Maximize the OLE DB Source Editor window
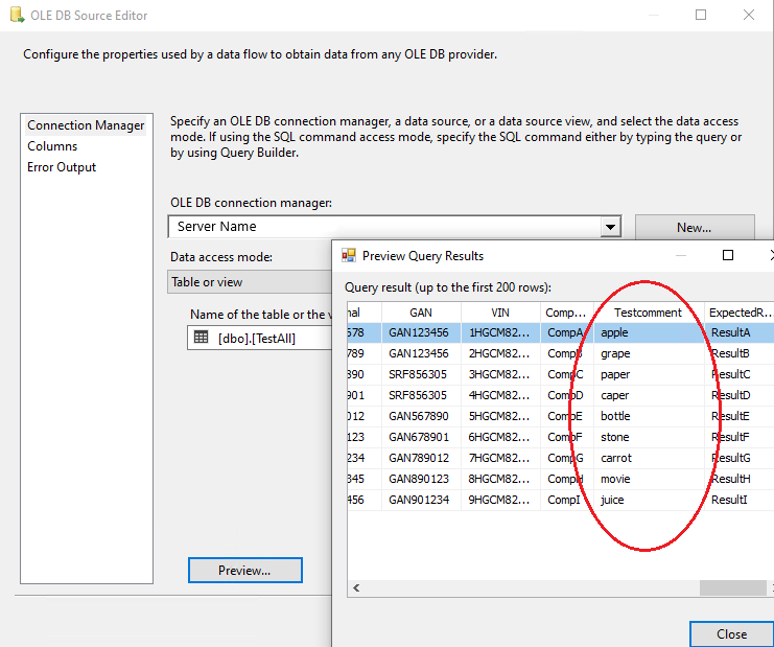Image resolution: width=774 pixels, height=647 pixels. [x=701, y=15]
